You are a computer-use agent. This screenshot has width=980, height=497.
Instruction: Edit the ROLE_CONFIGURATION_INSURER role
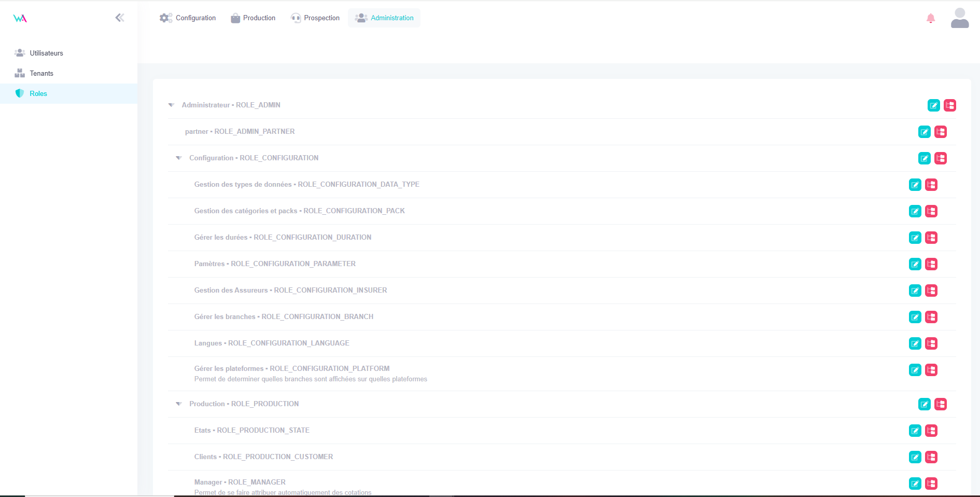(x=915, y=291)
